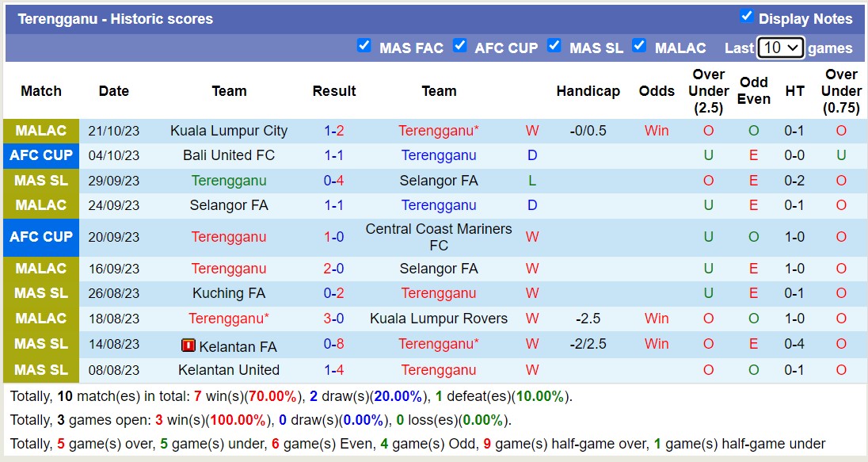The image size is (868, 462).
Task: Click the MALAC label dated 21/10/23
Action: point(41,131)
